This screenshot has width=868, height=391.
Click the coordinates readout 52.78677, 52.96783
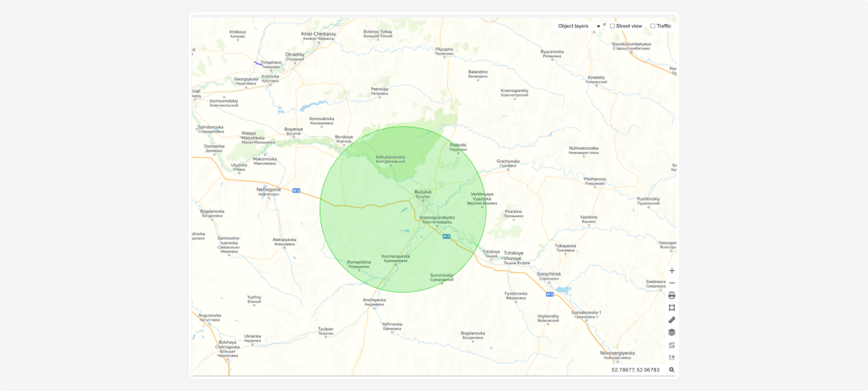[635, 370]
